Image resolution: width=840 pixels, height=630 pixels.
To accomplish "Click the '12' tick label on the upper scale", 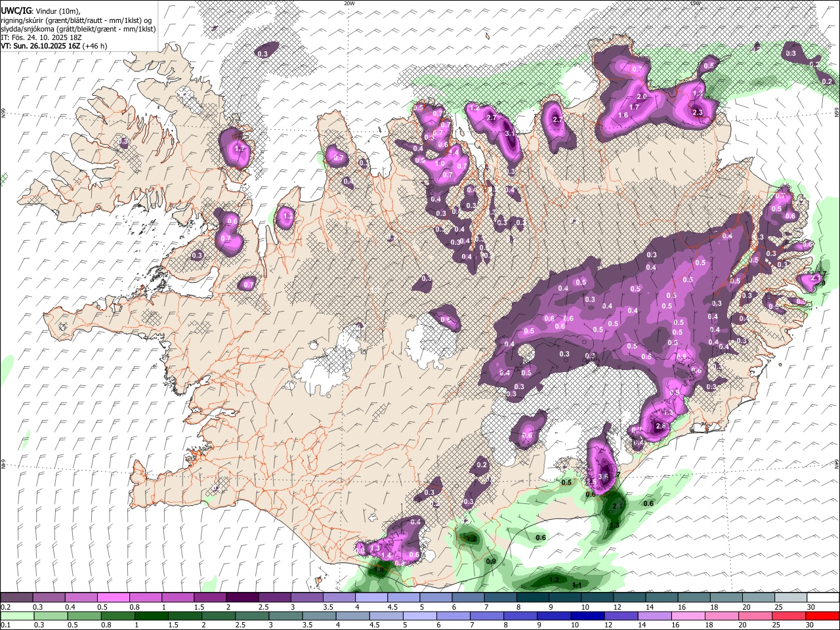I will pos(618,607).
